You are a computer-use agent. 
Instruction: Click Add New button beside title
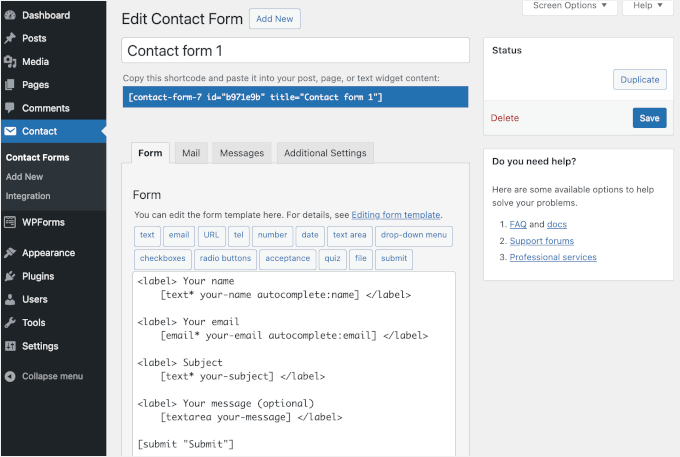pos(275,19)
